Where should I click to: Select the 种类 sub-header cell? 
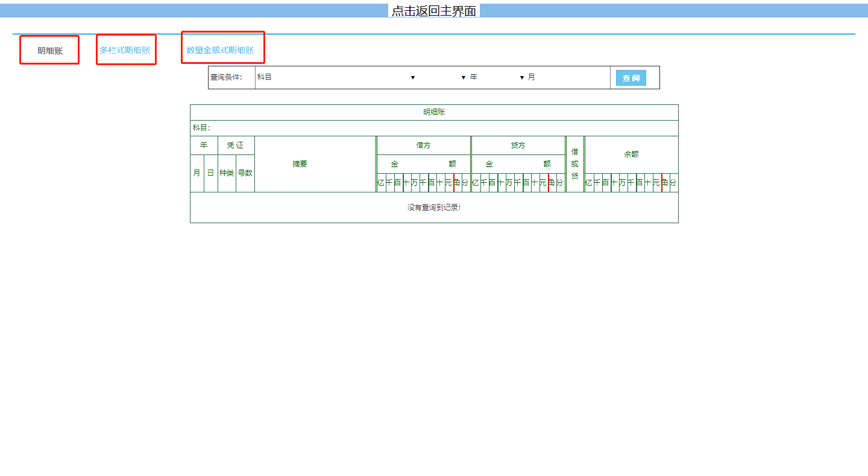(x=227, y=173)
